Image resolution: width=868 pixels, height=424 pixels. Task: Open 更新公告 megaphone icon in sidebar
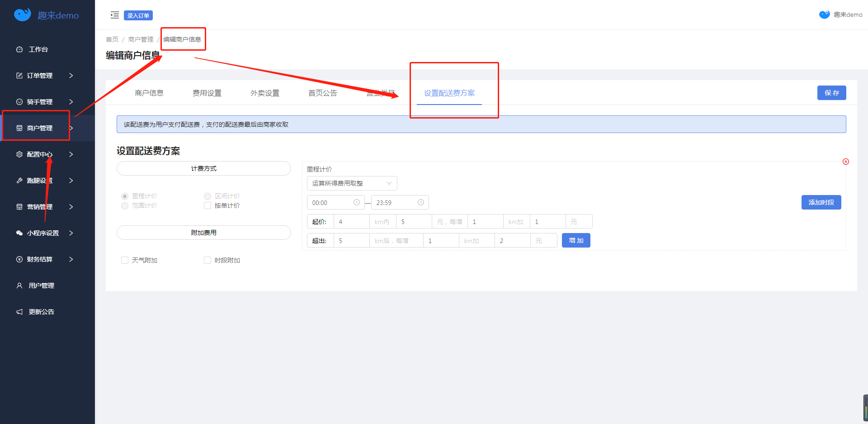pyautogui.click(x=19, y=312)
